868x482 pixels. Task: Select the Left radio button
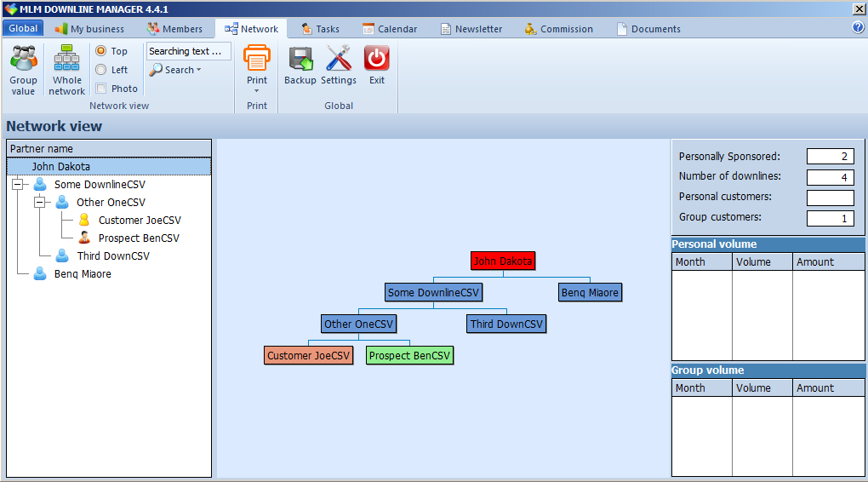(101, 70)
